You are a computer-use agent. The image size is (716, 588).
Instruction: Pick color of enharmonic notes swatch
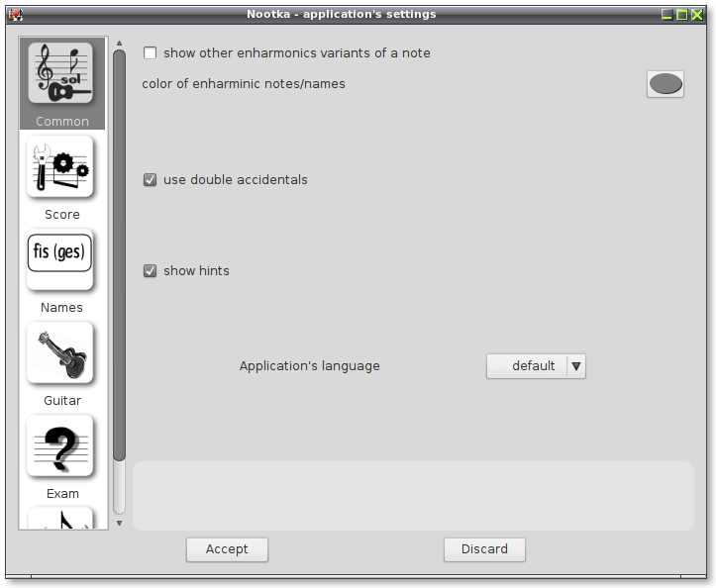pos(665,84)
